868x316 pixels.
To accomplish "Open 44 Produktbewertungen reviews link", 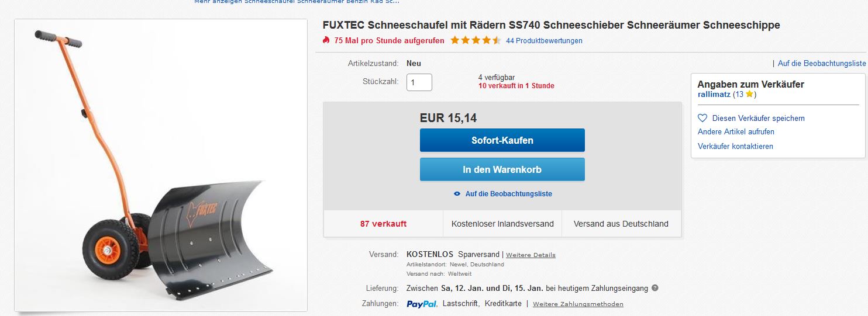I will (544, 41).
